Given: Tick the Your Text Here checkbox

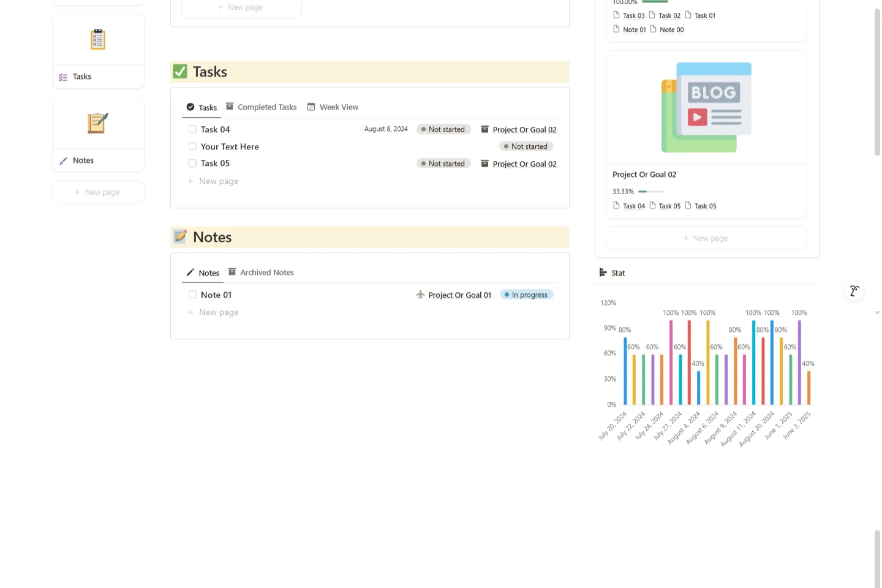Looking at the screenshot, I should click(192, 146).
